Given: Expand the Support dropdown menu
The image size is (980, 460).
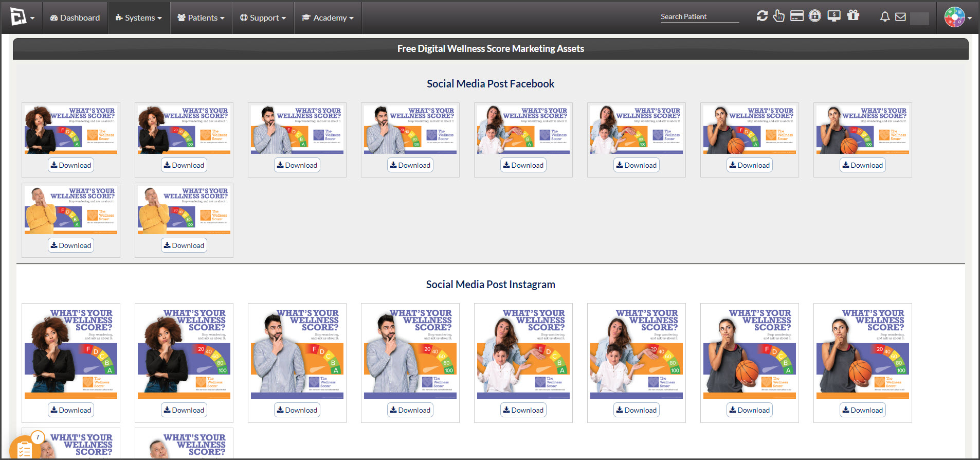Looking at the screenshot, I should pyautogui.click(x=263, y=18).
